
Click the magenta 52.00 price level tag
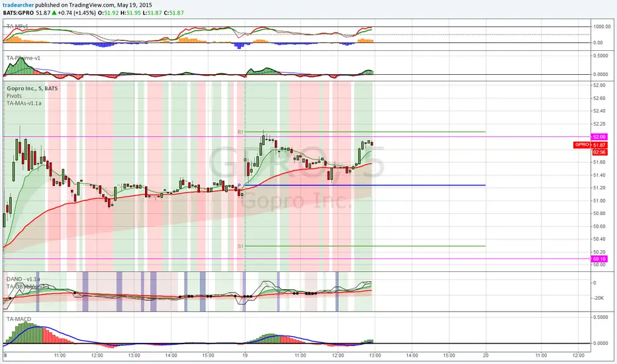(x=599, y=137)
